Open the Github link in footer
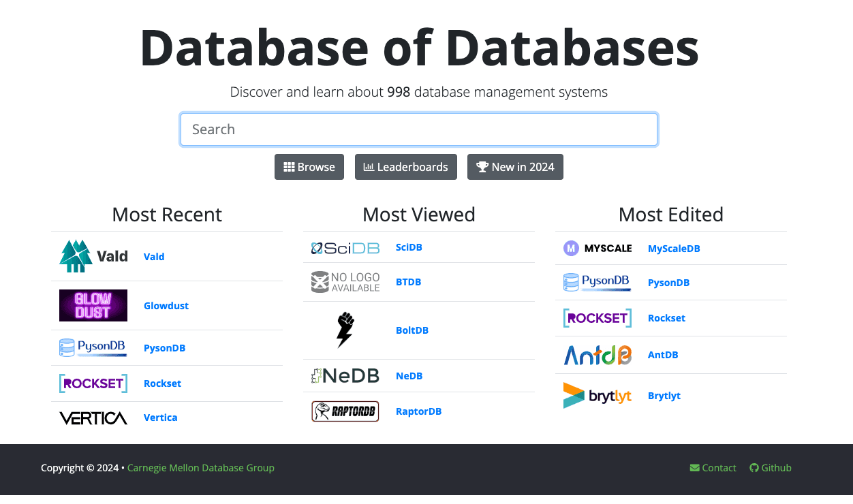 point(771,468)
